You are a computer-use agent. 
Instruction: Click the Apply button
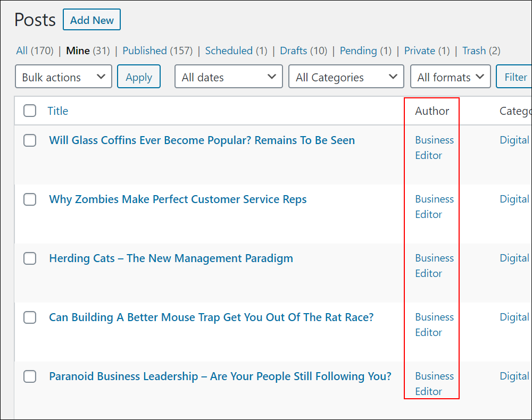coord(139,77)
